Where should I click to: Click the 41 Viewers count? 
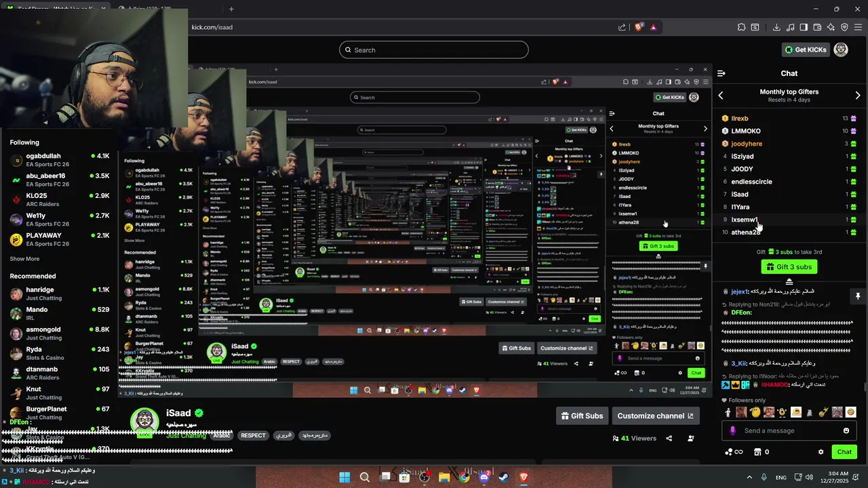(x=635, y=439)
